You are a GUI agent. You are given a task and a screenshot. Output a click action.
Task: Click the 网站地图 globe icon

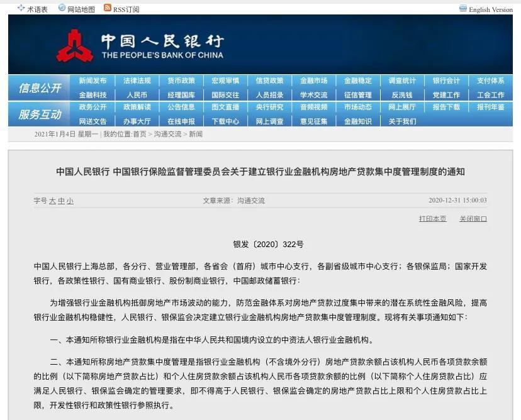pyautogui.click(x=62, y=8)
